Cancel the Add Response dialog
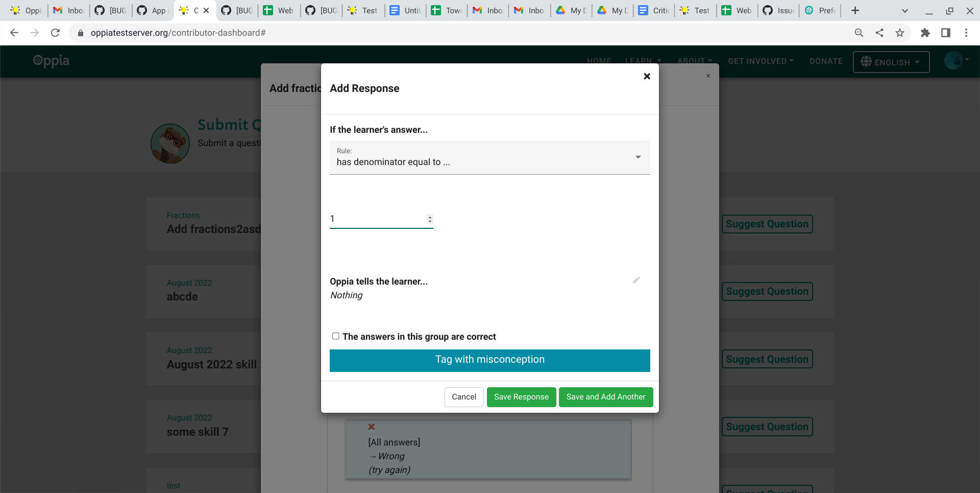 (x=464, y=397)
